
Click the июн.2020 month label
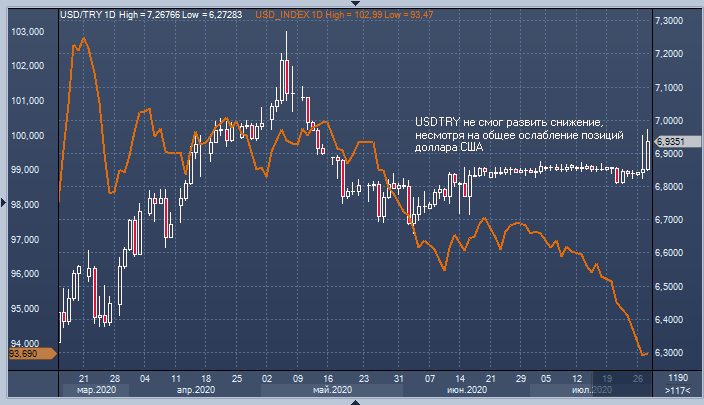click(x=467, y=391)
